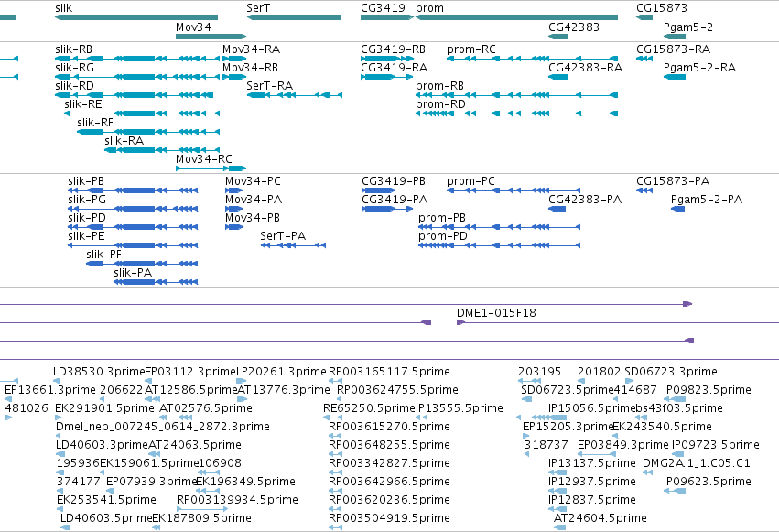Select EST label EK187809.5prime
Viewport: 779px width, 532px height.
point(201,518)
